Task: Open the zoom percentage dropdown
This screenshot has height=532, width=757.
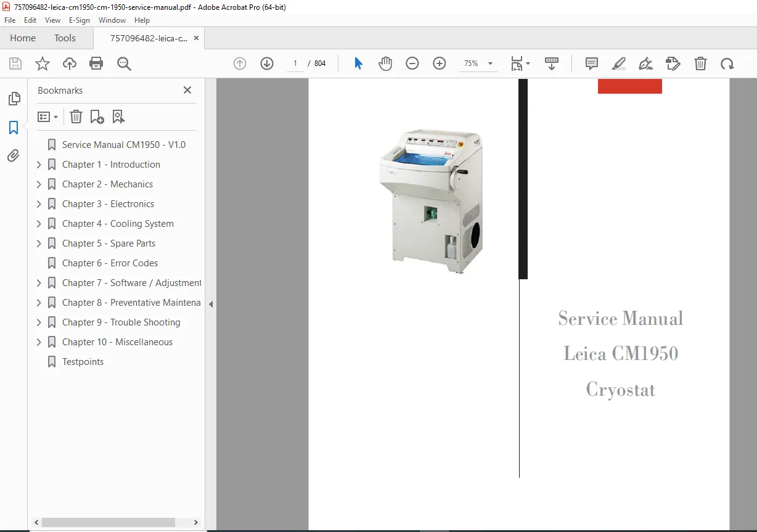Action: pos(491,63)
